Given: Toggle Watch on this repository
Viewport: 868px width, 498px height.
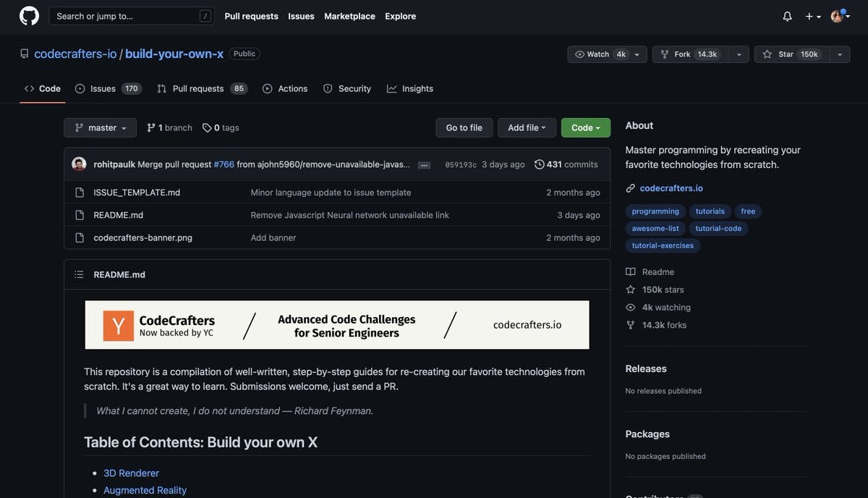Looking at the screenshot, I should coord(600,54).
